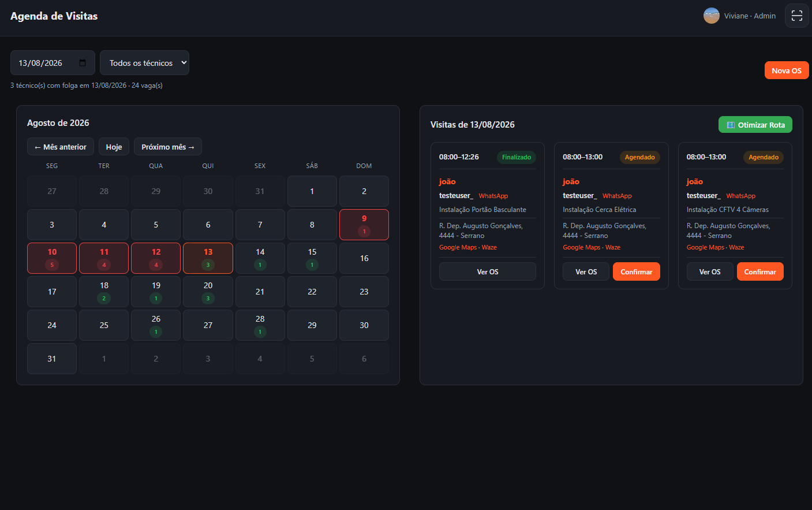The image size is (812, 510).
Task: Select August 20 on the calendar
Action: tap(208, 292)
